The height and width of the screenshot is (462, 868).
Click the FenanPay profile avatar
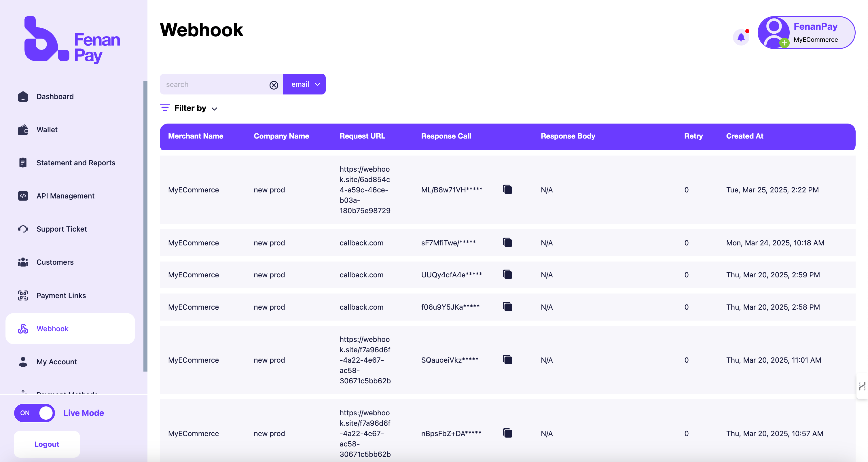[x=774, y=33]
